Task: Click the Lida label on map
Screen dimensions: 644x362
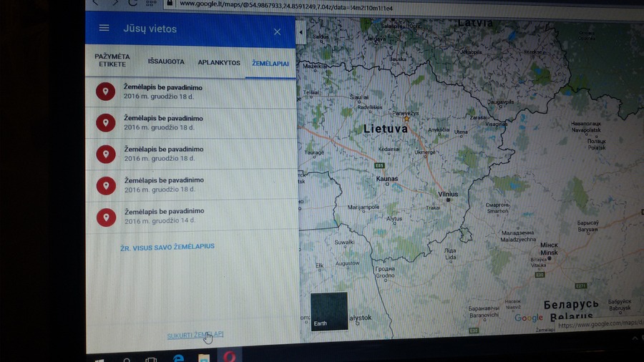Action: [451, 258]
